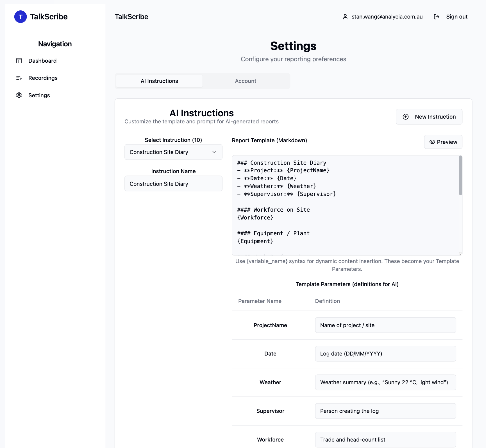Click the 'ProjectName' parameter label

pos(270,325)
